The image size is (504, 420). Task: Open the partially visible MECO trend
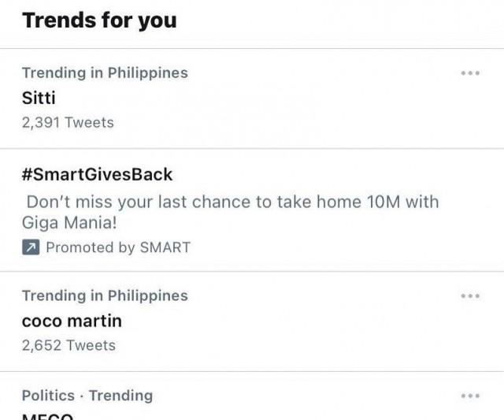(x=47, y=416)
